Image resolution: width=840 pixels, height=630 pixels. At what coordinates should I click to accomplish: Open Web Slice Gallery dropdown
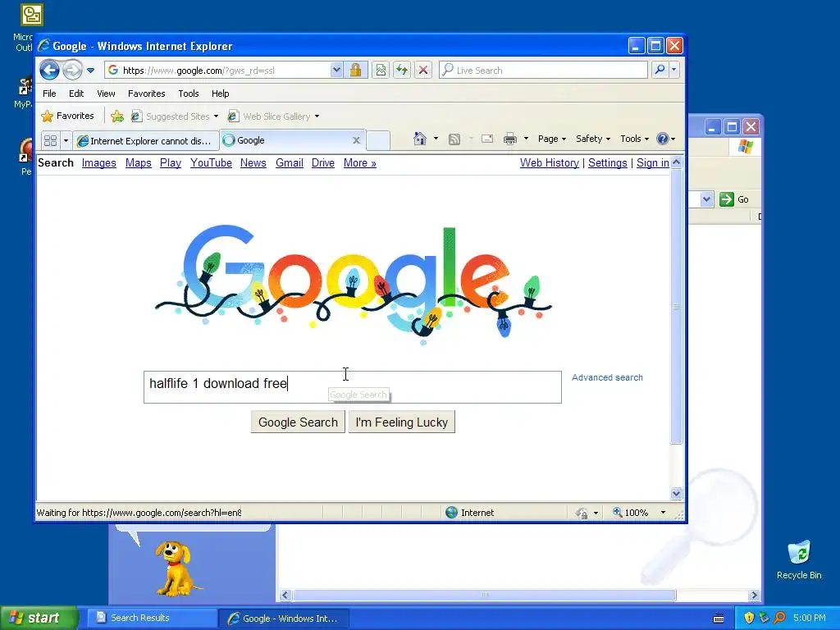[274, 116]
